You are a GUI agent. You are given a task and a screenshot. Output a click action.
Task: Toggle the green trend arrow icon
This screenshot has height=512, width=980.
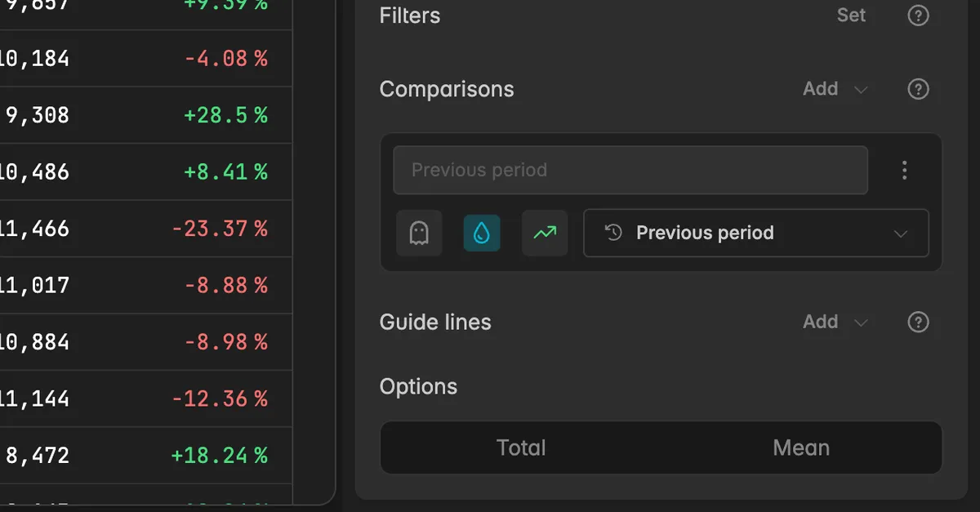tap(545, 234)
